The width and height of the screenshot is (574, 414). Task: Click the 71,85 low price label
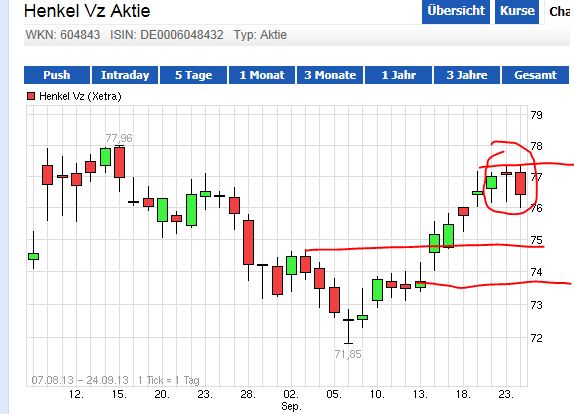[348, 354]
